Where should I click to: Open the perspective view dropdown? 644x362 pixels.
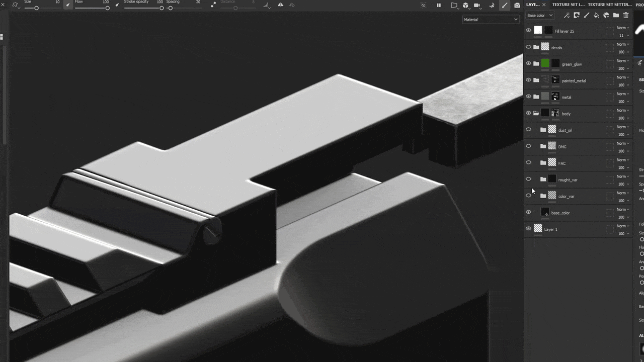(x=454, y=5)
